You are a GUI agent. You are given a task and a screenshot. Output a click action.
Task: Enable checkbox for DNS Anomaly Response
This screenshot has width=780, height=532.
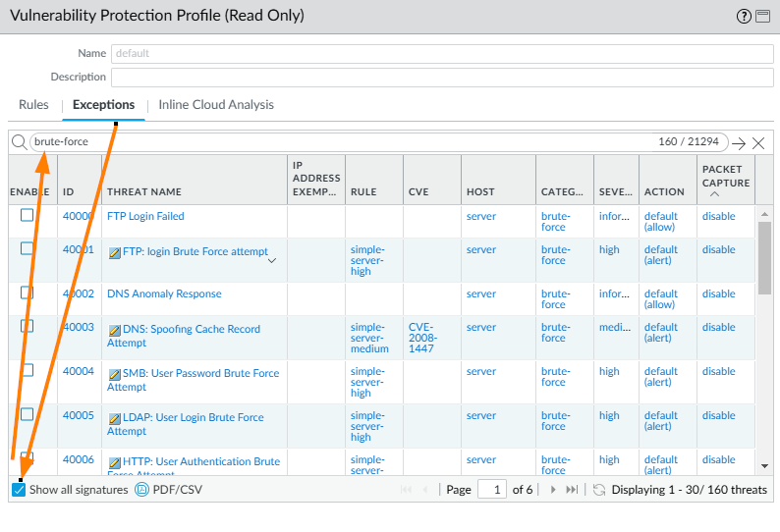pos(28,293)
